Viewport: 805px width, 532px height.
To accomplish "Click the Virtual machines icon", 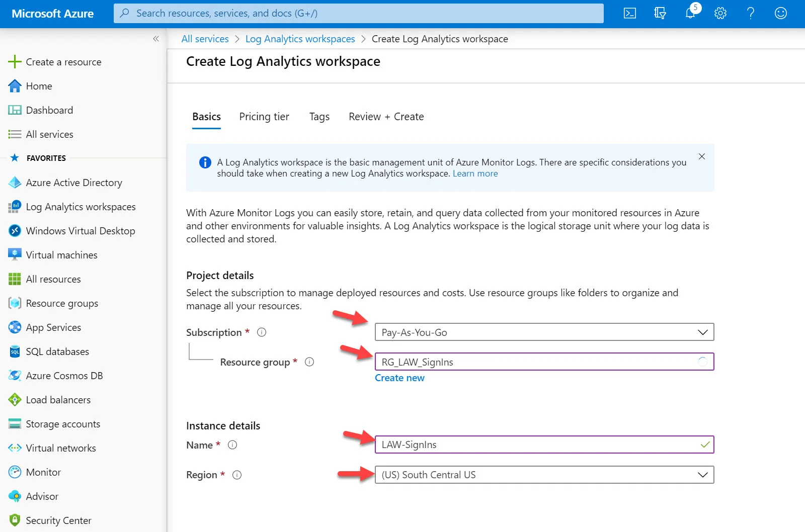I will click(x=15, y=255).
